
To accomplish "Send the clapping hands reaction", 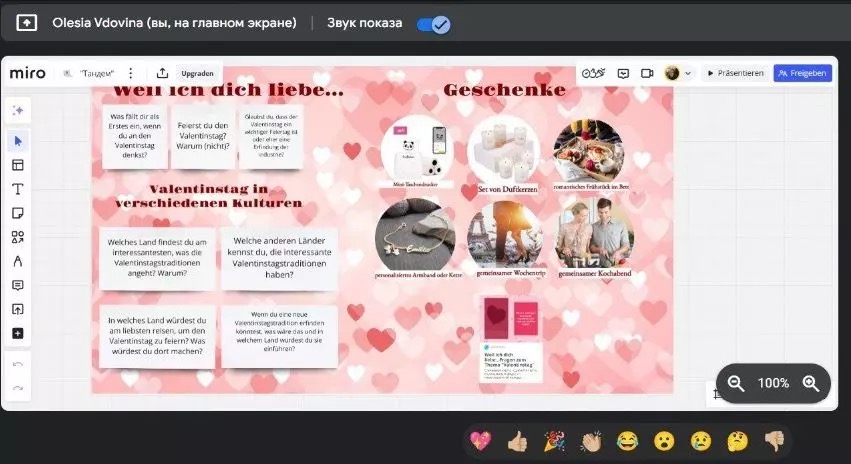I will tap(590, 441).
